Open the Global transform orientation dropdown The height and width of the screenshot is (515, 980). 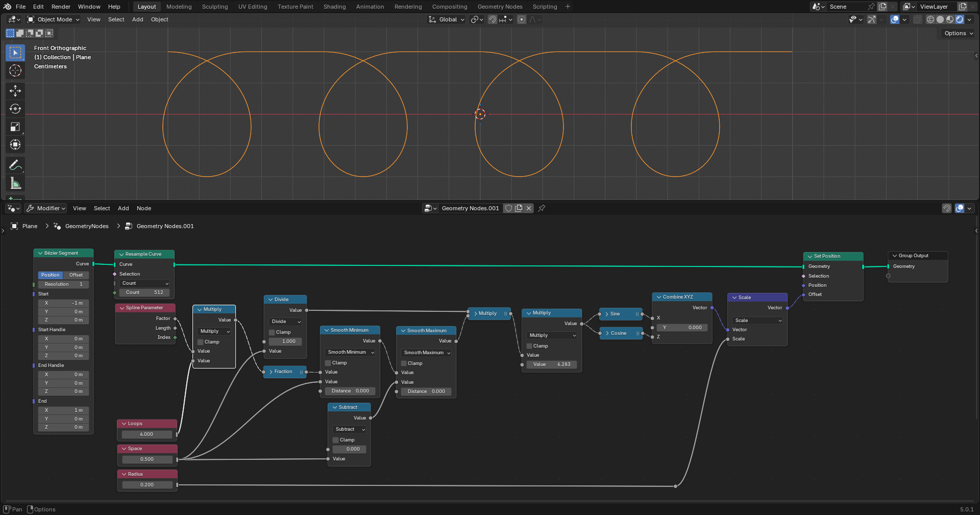pyautogui.click(x=446, y=19)
